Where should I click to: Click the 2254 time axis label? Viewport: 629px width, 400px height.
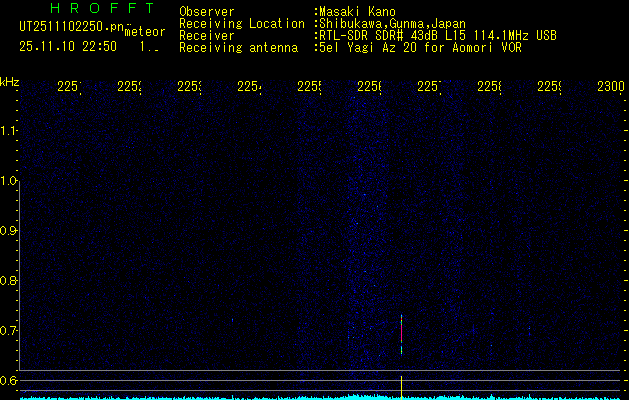click(x=249, y=86)
